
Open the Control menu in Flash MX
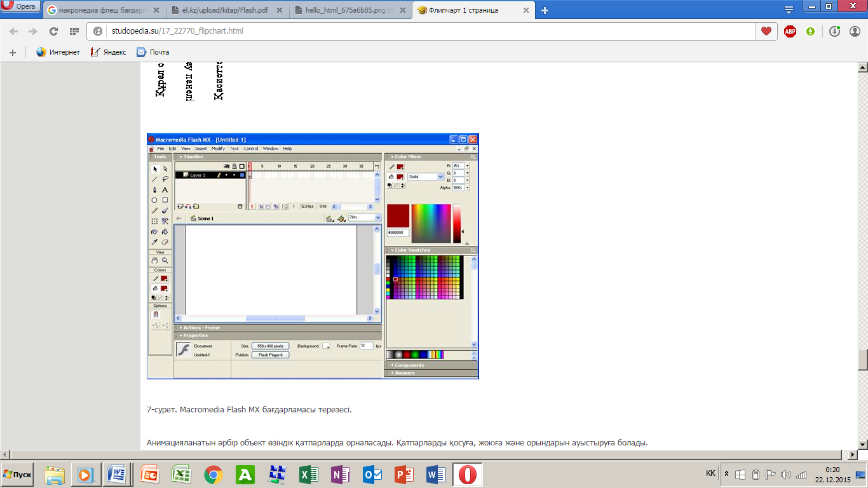pyautogui.click(x=251, y=149)
